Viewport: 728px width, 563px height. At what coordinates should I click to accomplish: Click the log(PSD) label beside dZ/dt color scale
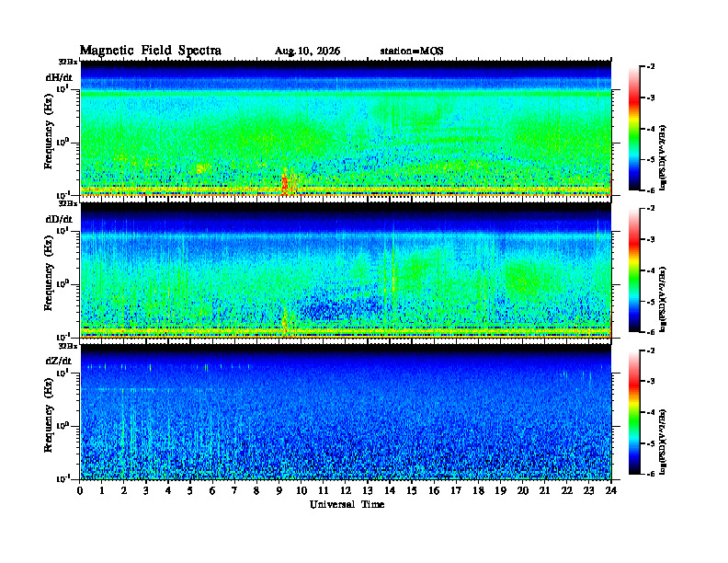[x=663, y=442]
